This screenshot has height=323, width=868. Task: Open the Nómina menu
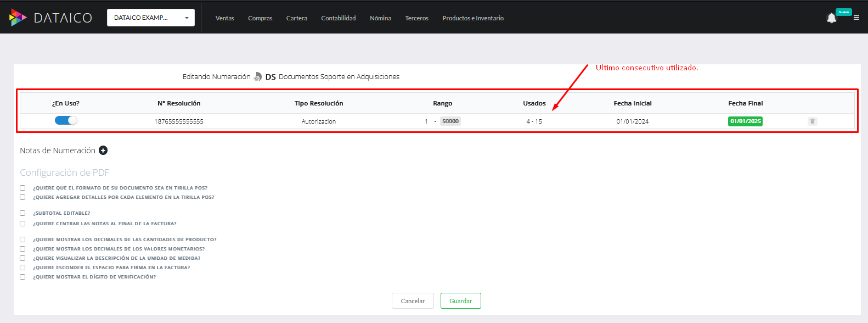coord(381,18)
